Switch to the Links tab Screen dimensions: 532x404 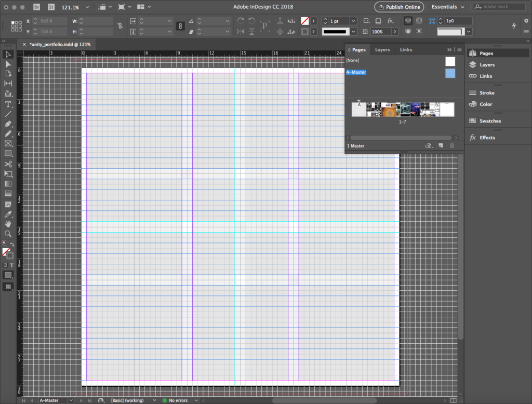[x=406, y=50]
